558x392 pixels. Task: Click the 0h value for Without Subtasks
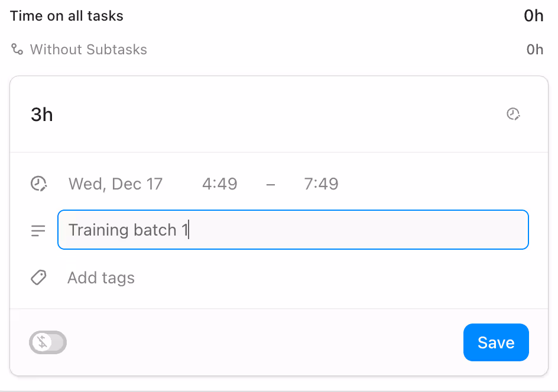pyautogui.click(x=534, y=50)
